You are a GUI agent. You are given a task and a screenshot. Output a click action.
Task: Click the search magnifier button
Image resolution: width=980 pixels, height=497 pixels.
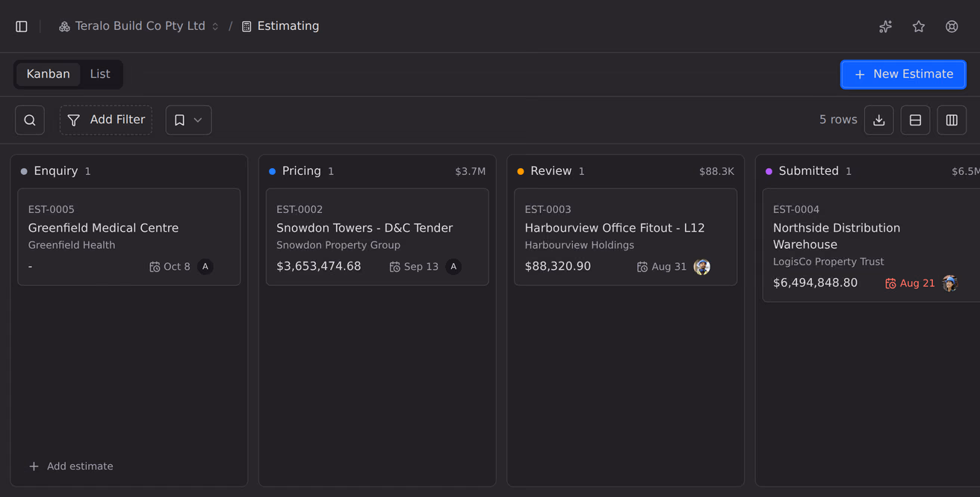pyautogui.click(x=30, y=120)
